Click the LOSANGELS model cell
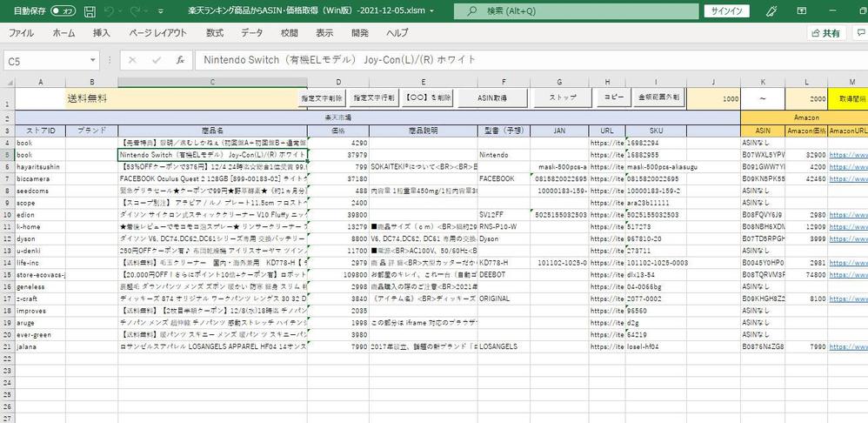Image resolution: width=868 pixels, height=423 pixels. tap(504, 346)
